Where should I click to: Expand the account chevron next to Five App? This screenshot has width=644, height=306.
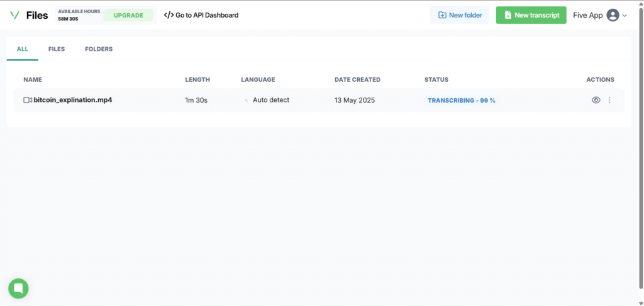(625, 16)
